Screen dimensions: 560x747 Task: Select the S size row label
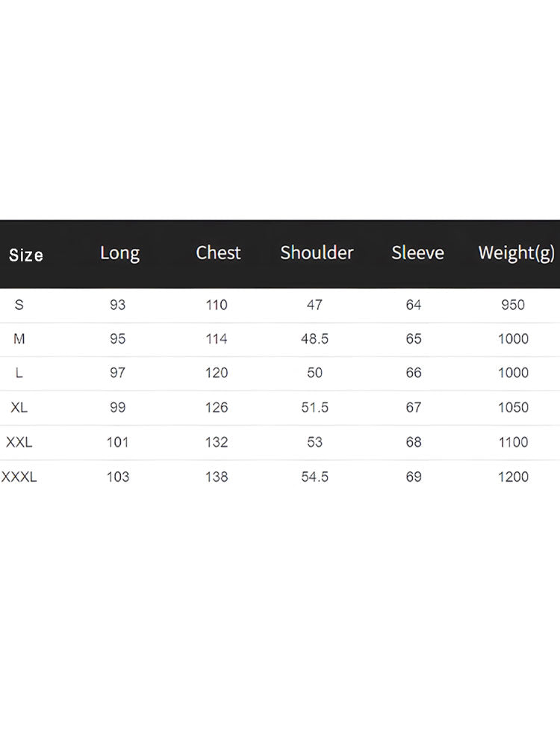pos(19,305)
